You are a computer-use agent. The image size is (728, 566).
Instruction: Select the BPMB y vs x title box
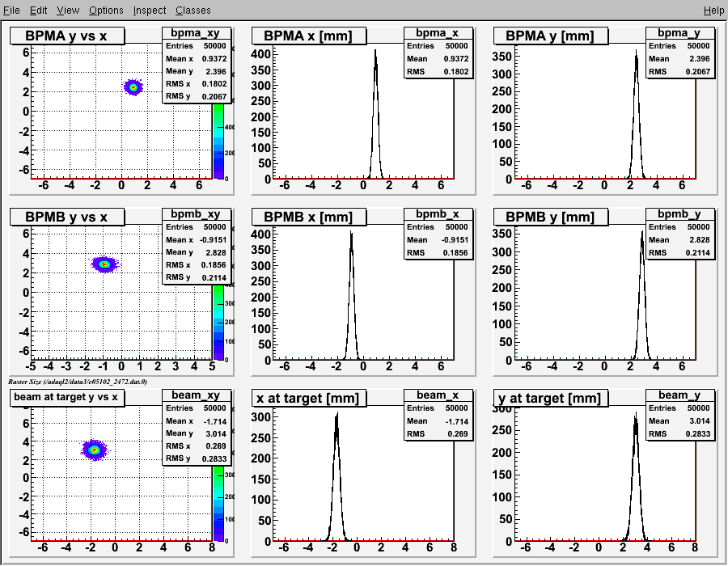[x=67, y=217]
